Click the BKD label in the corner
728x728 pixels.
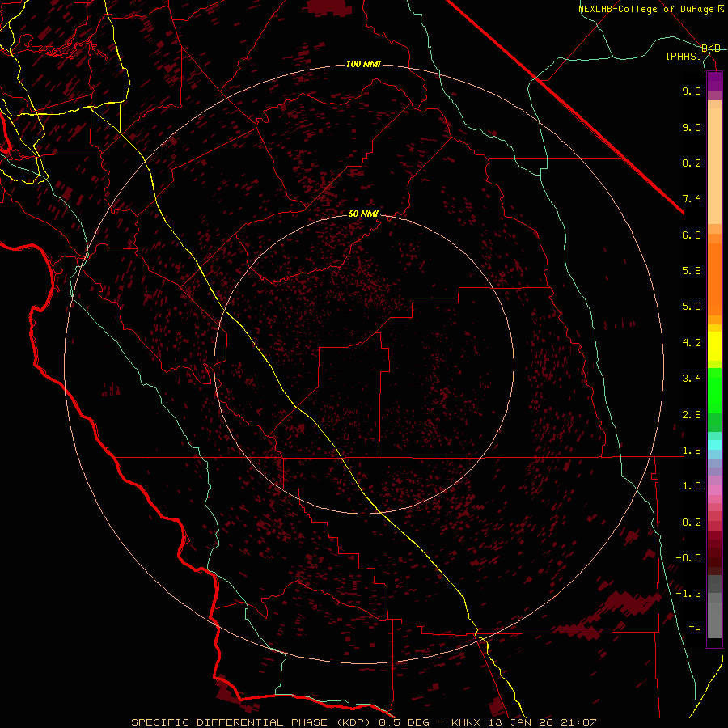(x=711, y=49)
